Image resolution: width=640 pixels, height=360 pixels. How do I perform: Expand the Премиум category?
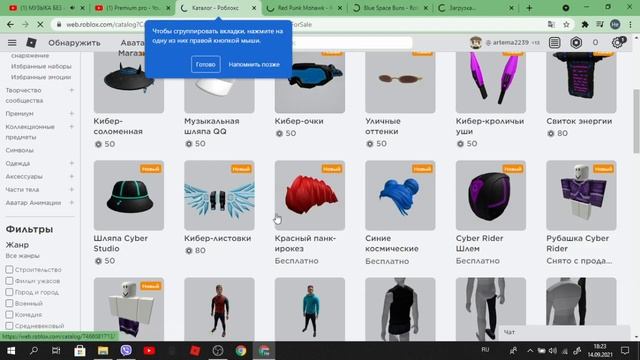[x=71, y=113]
